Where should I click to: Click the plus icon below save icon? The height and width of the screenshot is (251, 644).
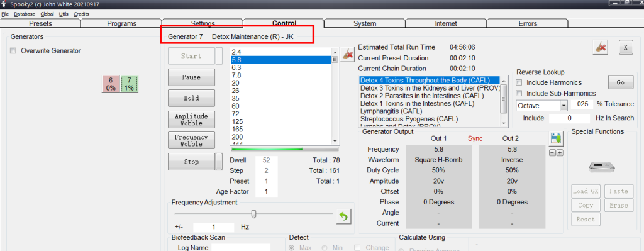559,153
